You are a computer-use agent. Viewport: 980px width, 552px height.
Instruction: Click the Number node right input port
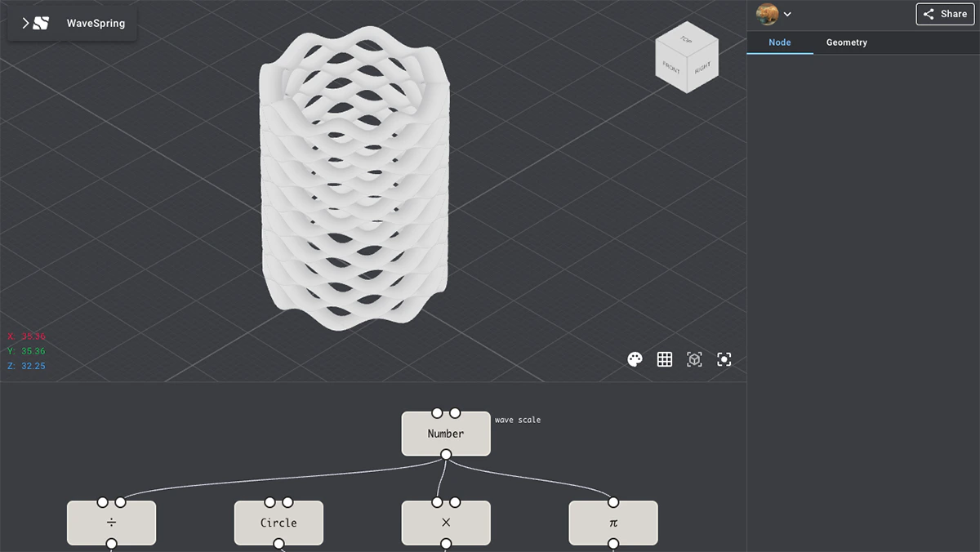(x=455, y=412)
